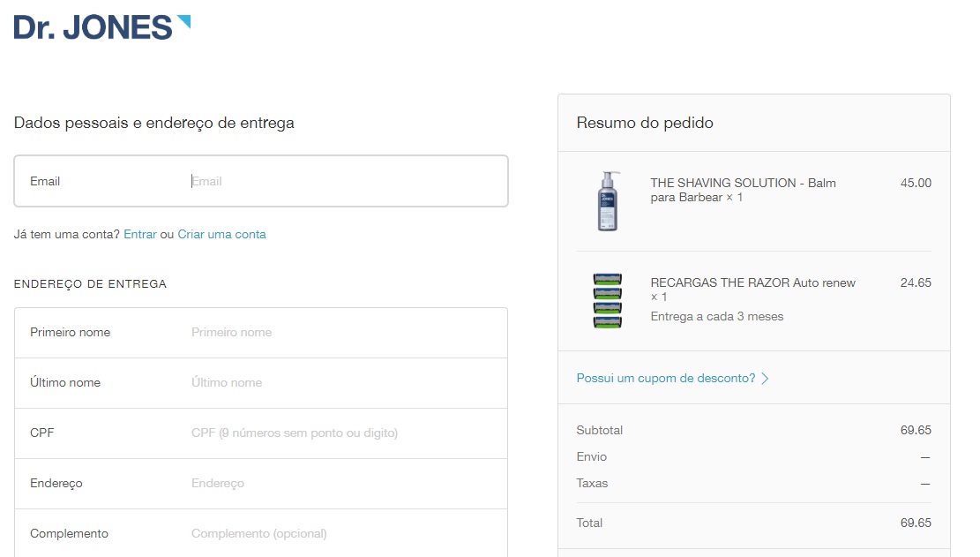The height and width of the screenshot is (557, 980).
Task: Focus the Email input field
Action: [261, 181]
